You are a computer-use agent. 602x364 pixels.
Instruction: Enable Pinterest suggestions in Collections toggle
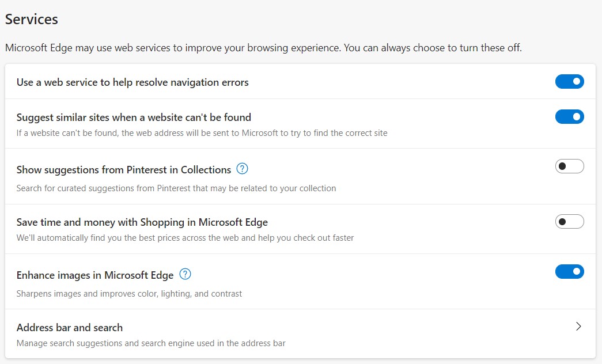pyautogui.click(x=569, y=166)
